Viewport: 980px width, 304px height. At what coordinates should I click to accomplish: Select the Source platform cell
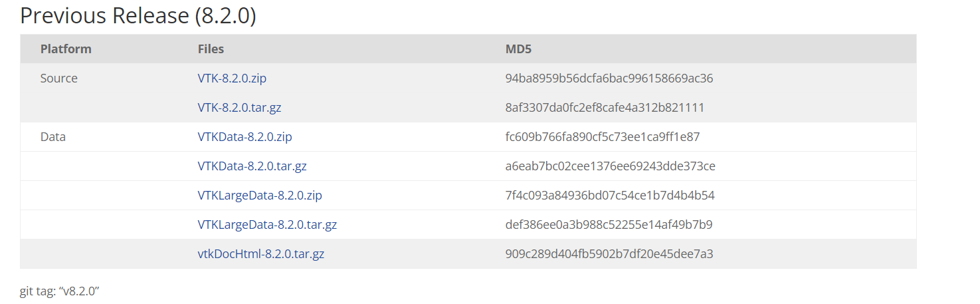(x=59, y=78)
